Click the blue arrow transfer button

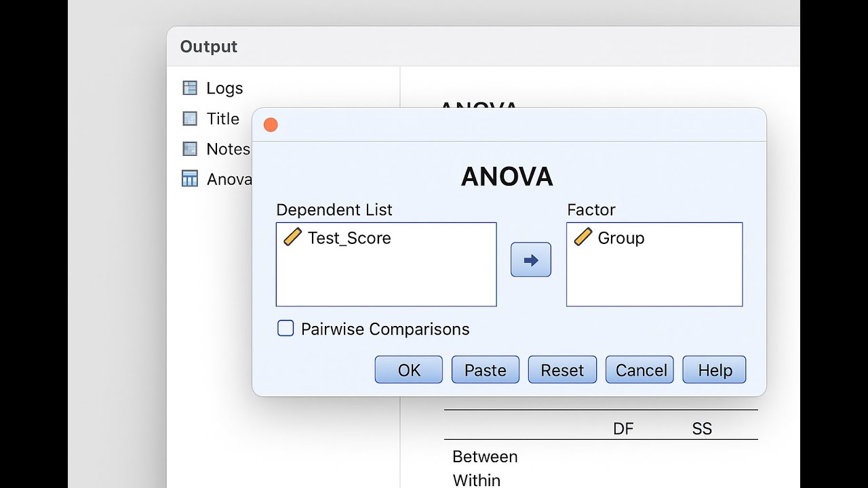(531, 260)
